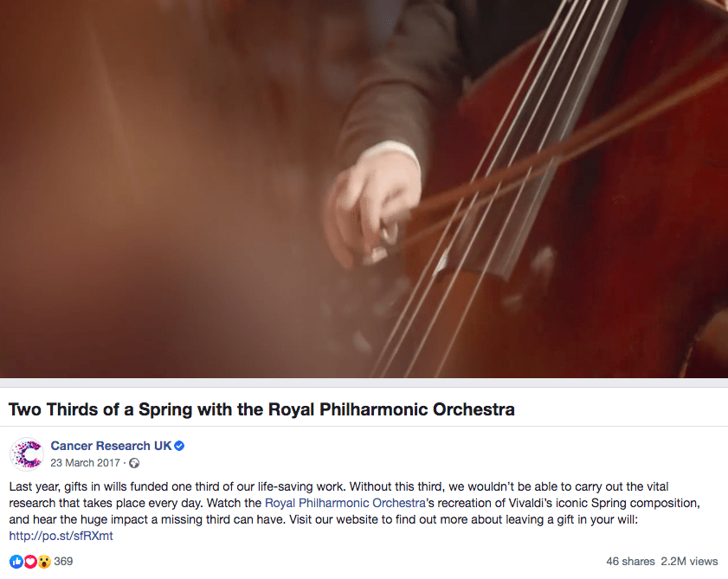The image size is (728, 579).
Task: Click the red Love heart reaction icon
Action: click(29, 562)
